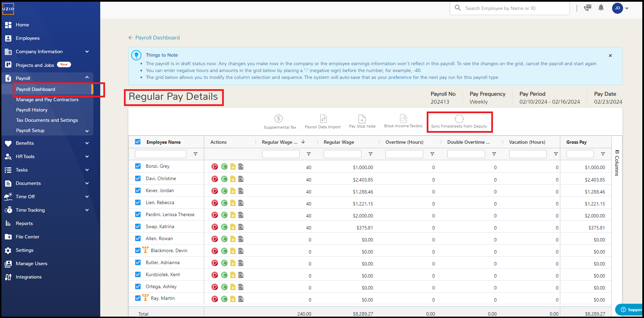644x318 pixels.
Task: Open Projects and Jobs
Action: (35, 65)
